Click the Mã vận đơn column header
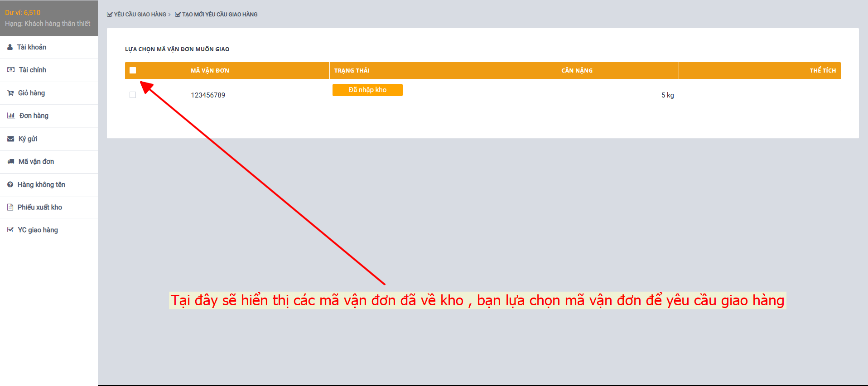 (210, 70)
